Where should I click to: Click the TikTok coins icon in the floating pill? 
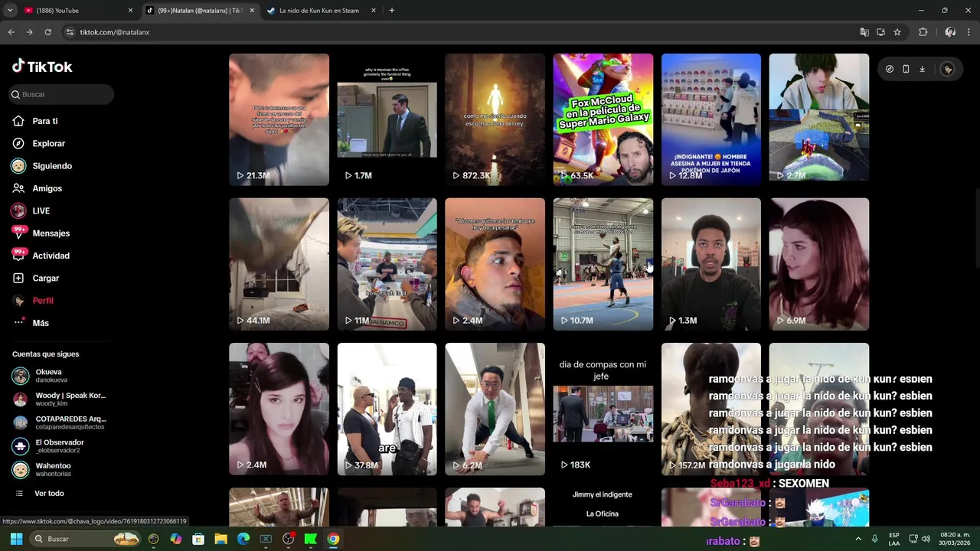(889, 69)
